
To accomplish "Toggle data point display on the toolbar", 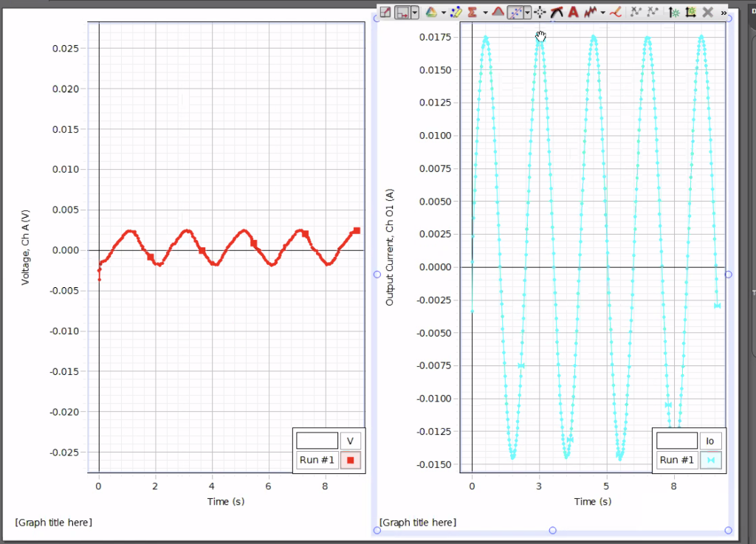I will [x=515, y=12].
